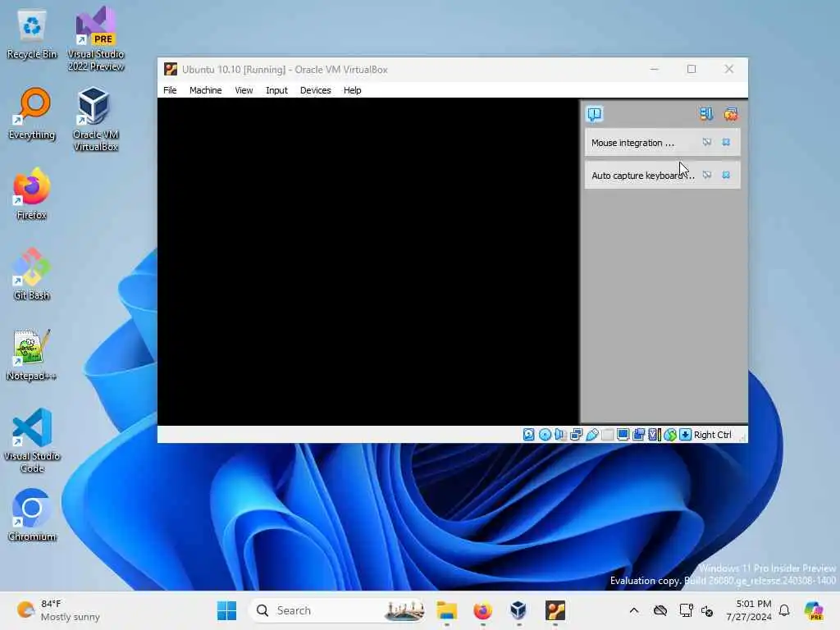
Task: Minimize the Ubuntu 10.10 VirtualBox window
Action: point(654,69)
